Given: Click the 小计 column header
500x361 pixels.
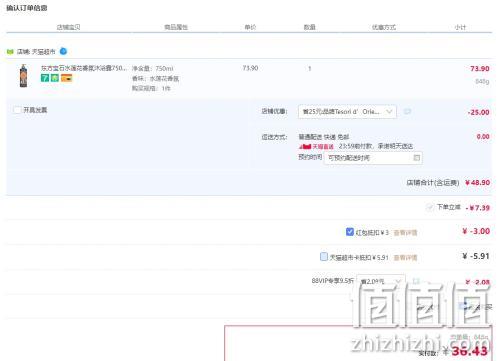Looking at the screenshot, I should (460, 27).
